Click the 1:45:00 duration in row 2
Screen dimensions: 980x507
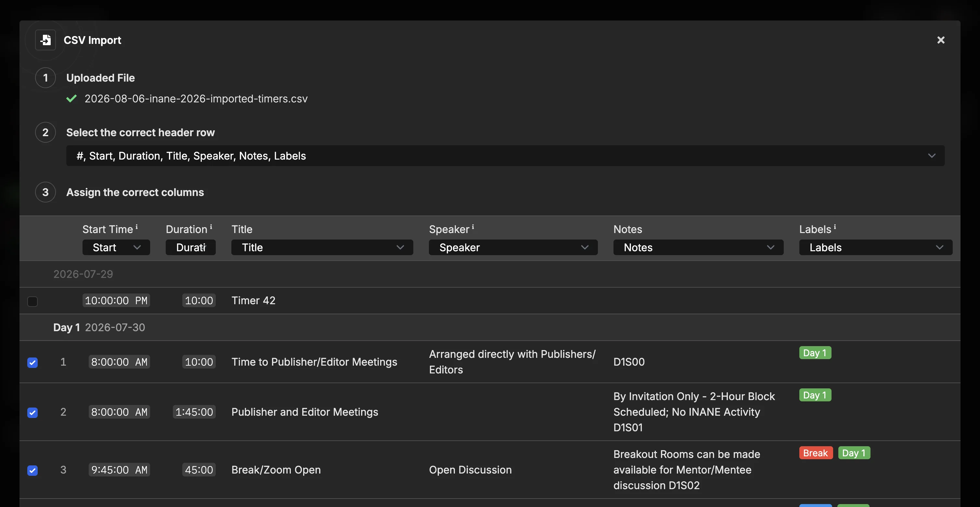[194, 412]
